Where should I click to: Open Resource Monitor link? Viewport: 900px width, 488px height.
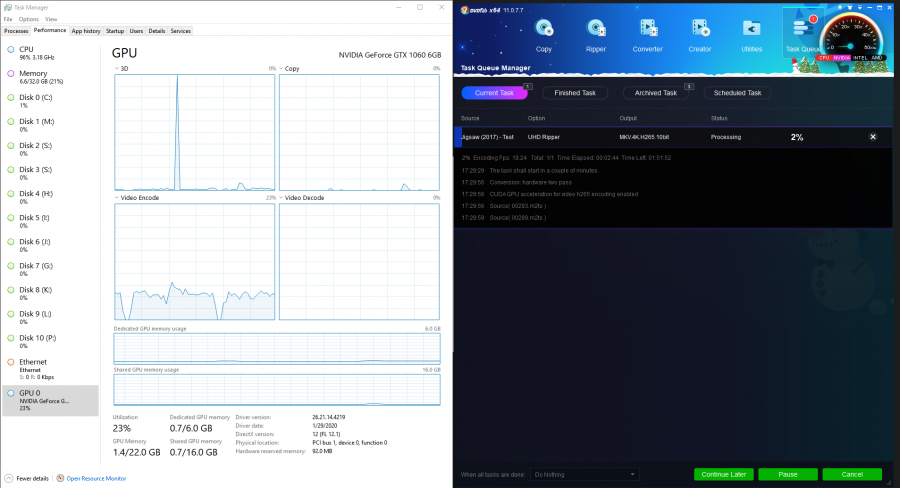(x=91, y=478)
